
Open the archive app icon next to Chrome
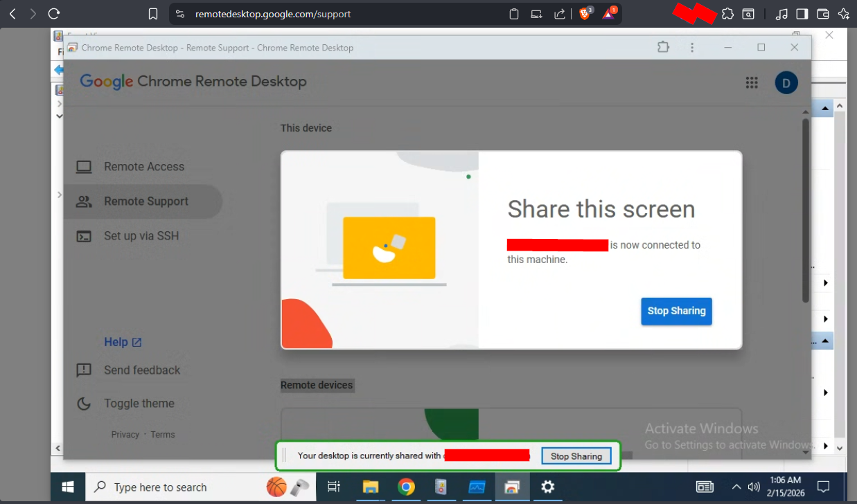pos(441,487)
